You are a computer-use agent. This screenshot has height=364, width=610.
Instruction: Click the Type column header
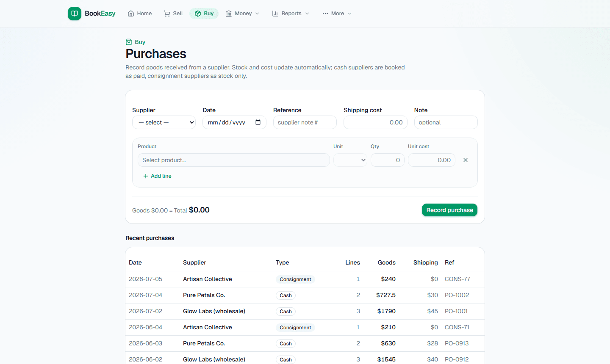(x=283, y=262)
